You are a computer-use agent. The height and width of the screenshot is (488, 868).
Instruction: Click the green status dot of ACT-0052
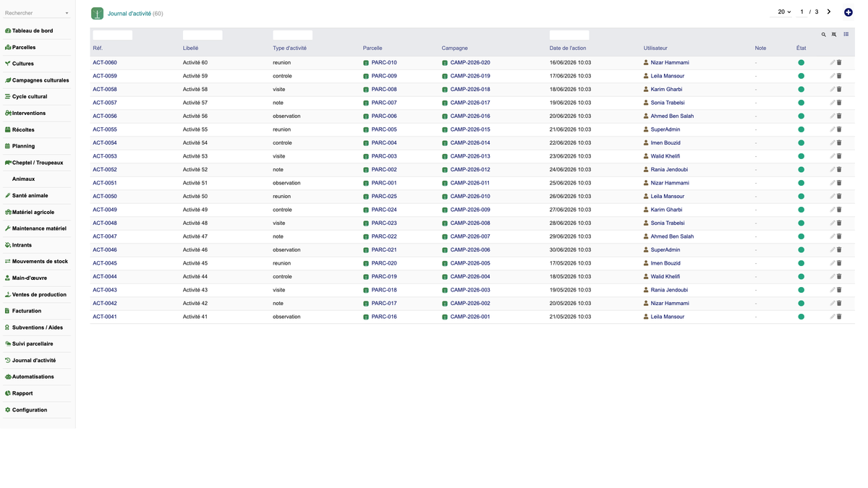(801, 170)
